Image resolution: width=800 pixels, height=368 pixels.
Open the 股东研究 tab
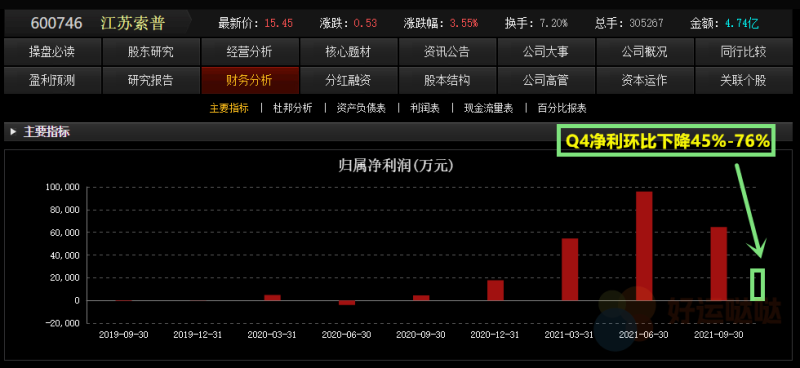(151, 52)
